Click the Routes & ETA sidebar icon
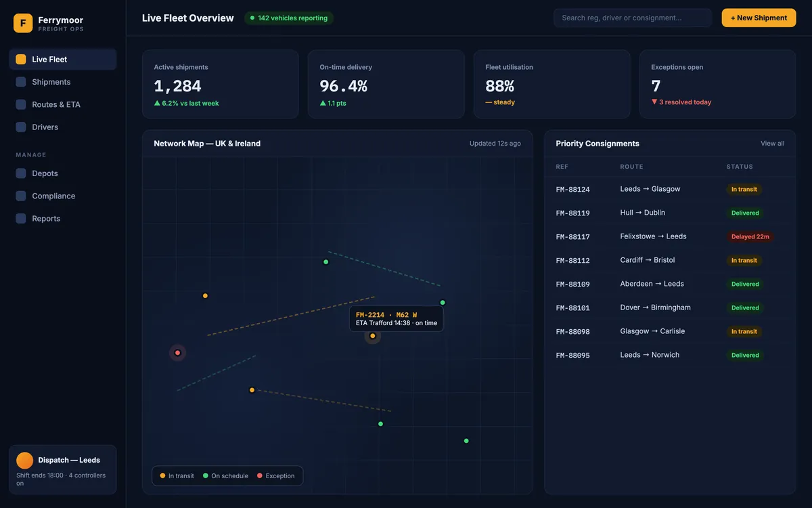 point(21,104)
